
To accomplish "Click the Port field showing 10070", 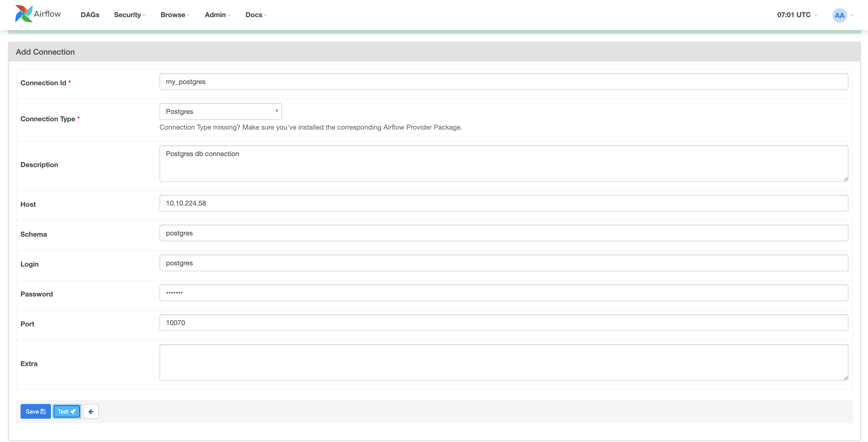I will coord(503,323).
